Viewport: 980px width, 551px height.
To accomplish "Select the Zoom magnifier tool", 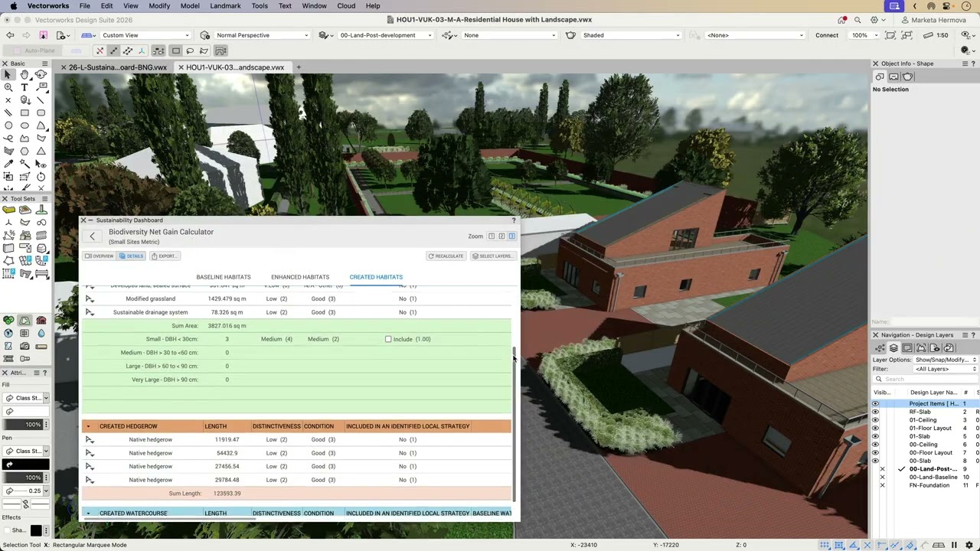I will (8, 87).
